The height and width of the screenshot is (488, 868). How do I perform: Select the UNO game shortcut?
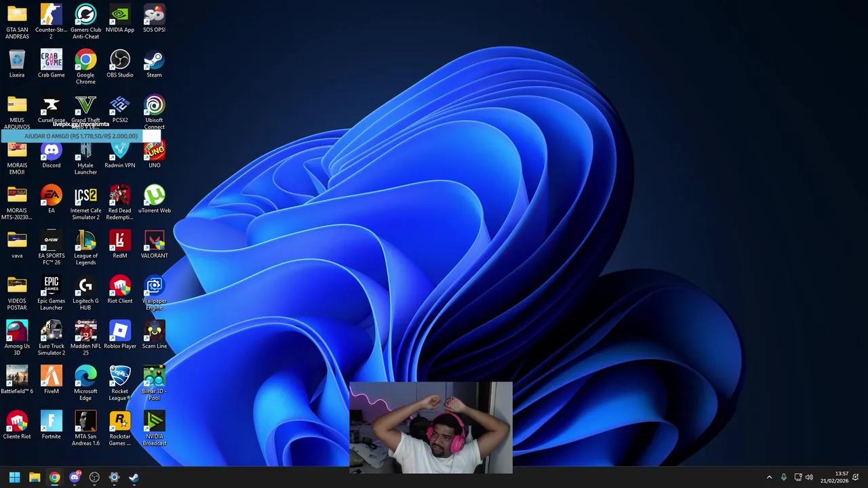[154, 155]
